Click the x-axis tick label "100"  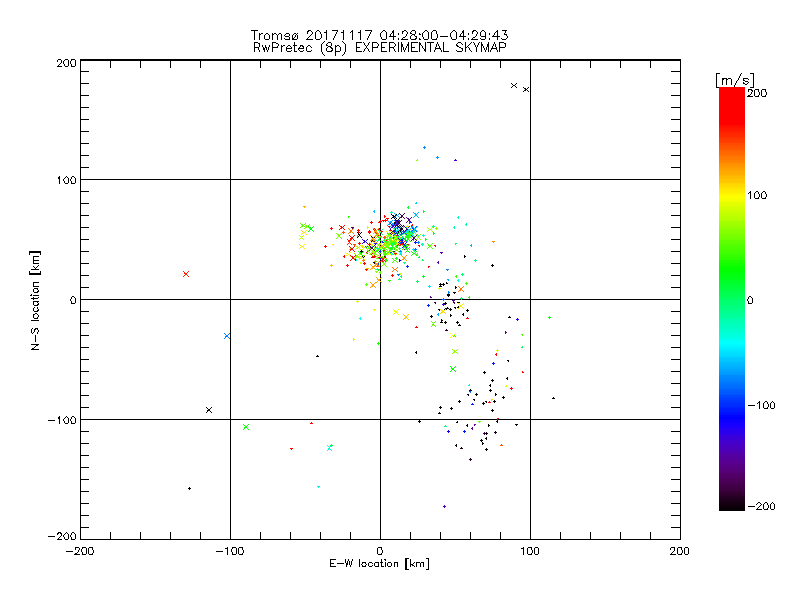pos(530,552)
